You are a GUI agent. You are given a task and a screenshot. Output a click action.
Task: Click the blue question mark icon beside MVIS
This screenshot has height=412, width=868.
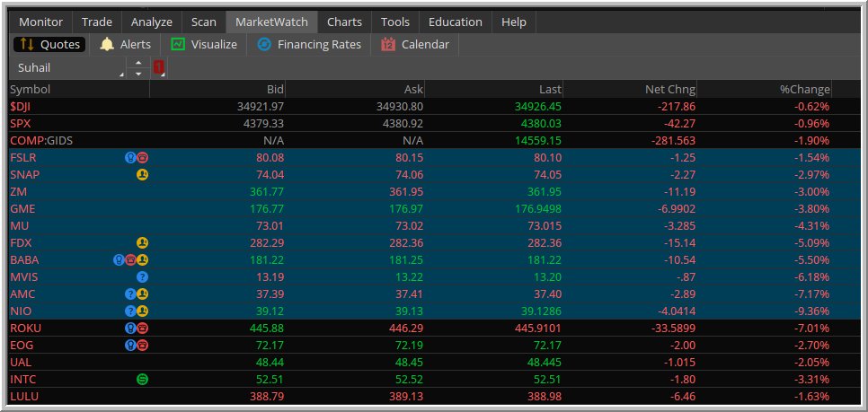pos(142,277)
